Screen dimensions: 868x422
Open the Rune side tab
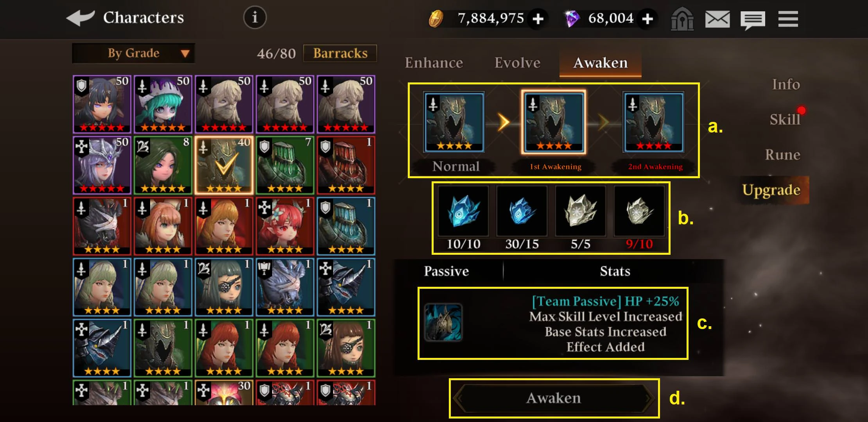(782, 155)
